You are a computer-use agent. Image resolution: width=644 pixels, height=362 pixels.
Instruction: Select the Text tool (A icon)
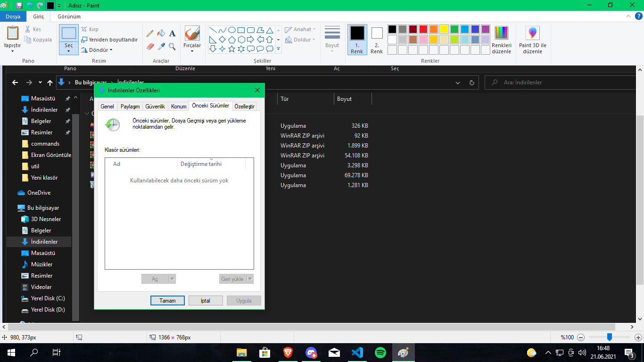[172, 33]
